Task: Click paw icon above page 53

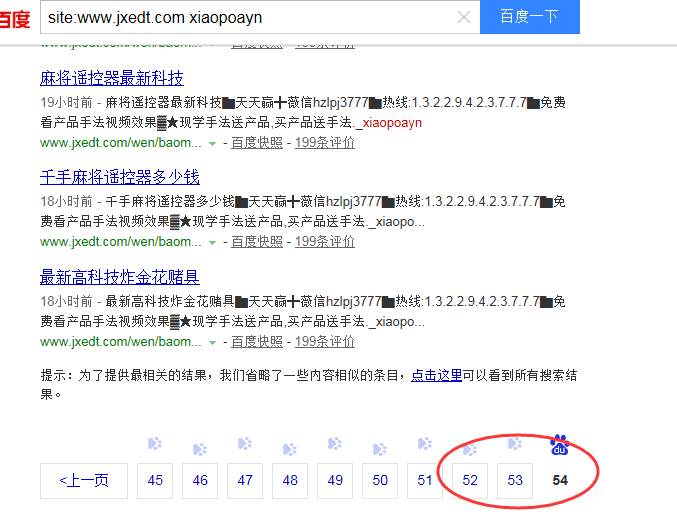Action: coord(515,443)
